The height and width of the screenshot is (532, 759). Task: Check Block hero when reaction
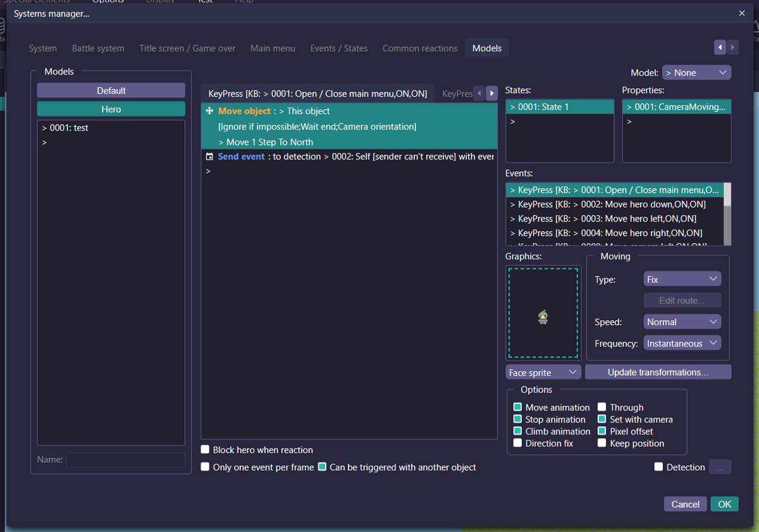205,450
